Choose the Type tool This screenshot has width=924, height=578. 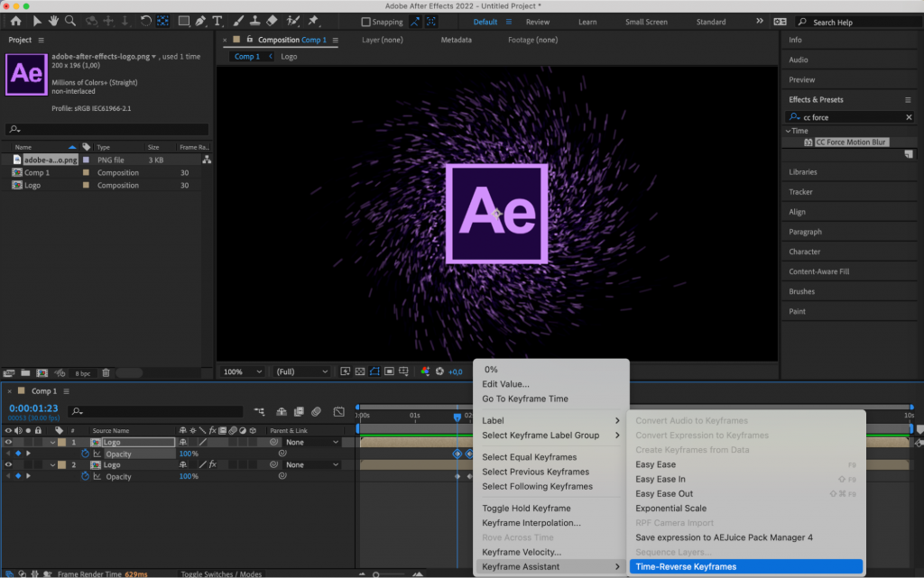click(x=216, y=22)
